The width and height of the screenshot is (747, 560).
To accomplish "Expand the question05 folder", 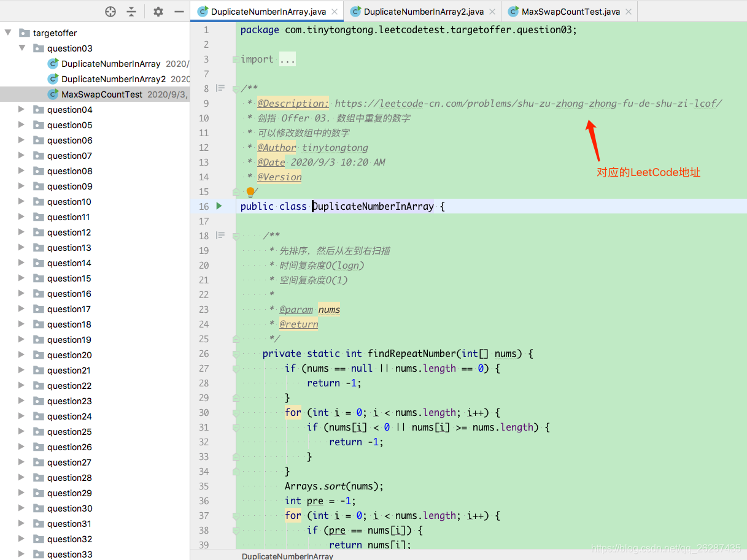I will 22,125.
